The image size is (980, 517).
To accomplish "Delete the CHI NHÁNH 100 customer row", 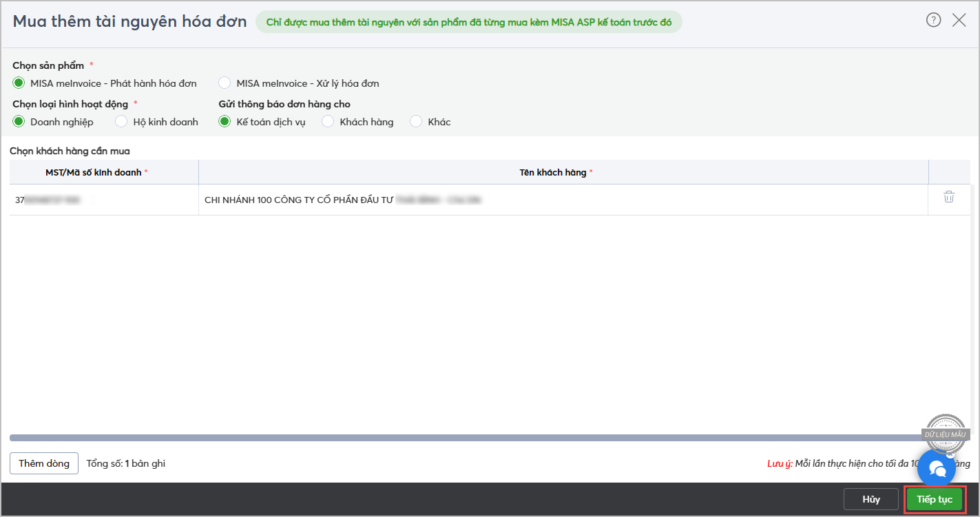I will point(949,197).
